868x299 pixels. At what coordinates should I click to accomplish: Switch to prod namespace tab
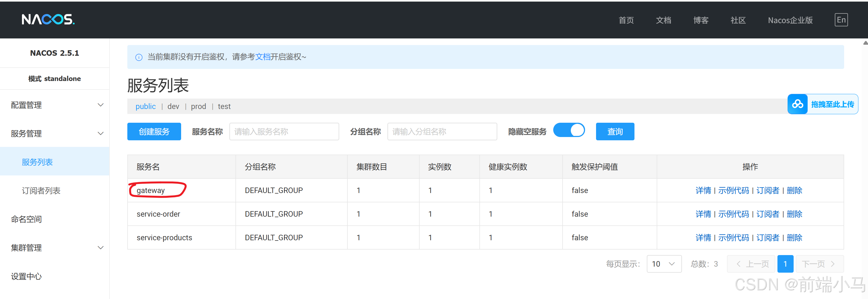198,107
